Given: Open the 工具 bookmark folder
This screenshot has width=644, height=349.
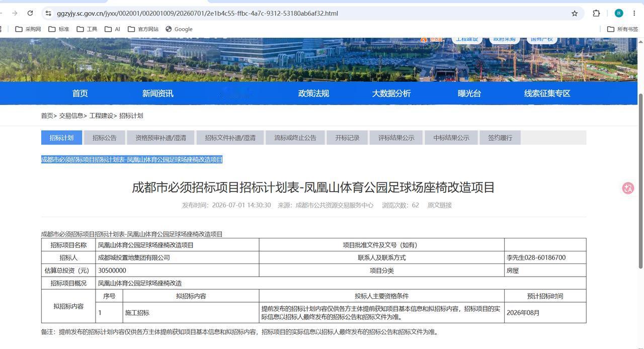Looking at the screenshot, I should tap(87, 29).
